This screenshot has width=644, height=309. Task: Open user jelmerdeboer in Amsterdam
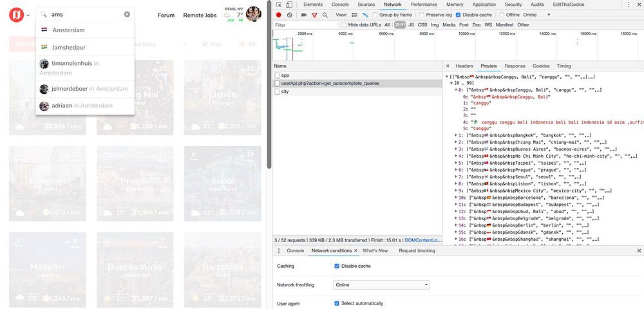point(85,89)
